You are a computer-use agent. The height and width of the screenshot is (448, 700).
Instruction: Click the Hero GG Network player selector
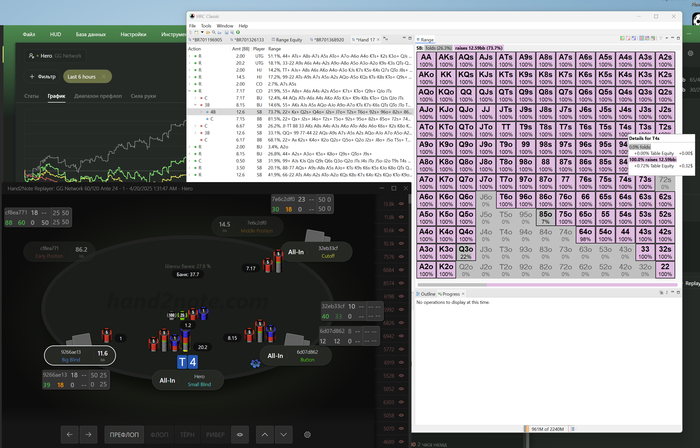[55, 56]
